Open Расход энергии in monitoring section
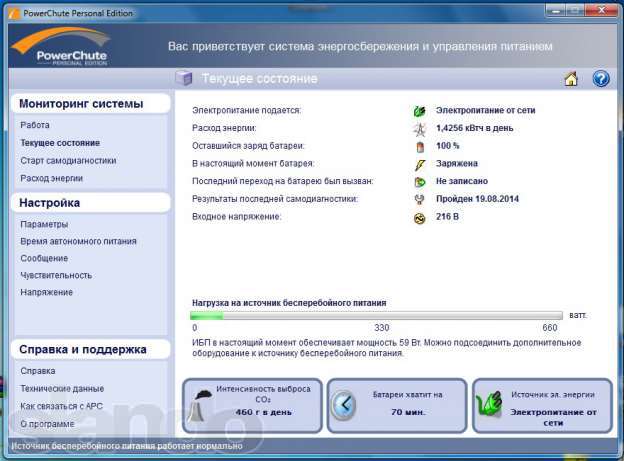This screenshot has width=624, height=461. (x=52, y=178)
